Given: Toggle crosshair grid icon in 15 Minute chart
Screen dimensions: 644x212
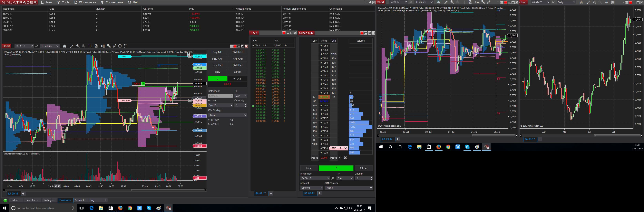Looking at the screenshot, I should [90, 46].
